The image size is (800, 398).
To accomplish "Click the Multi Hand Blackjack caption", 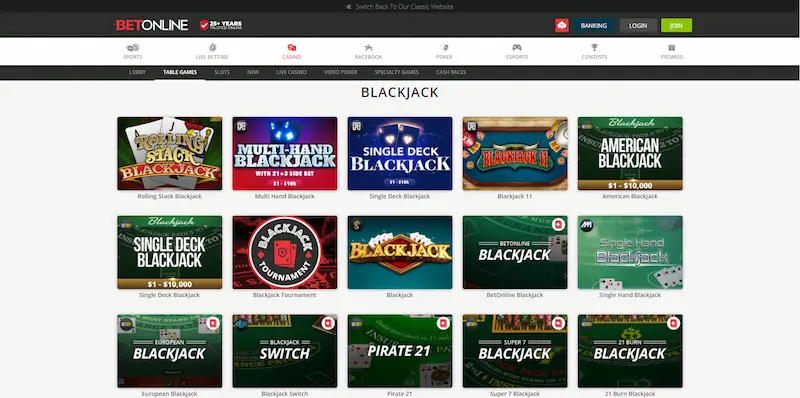I will 285,196.
